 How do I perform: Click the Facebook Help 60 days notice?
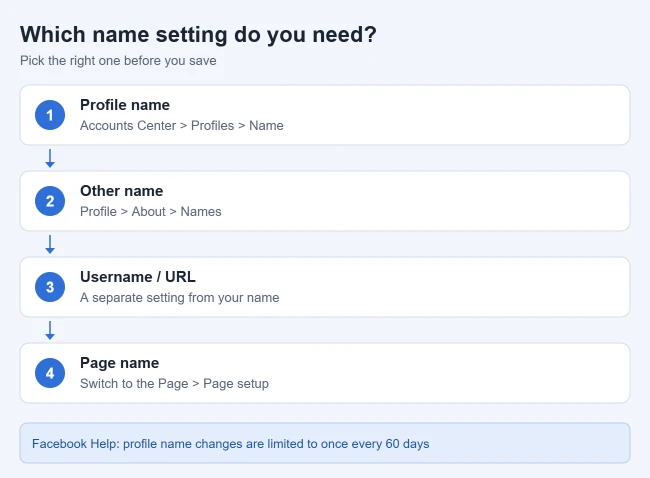coord(325,443)
